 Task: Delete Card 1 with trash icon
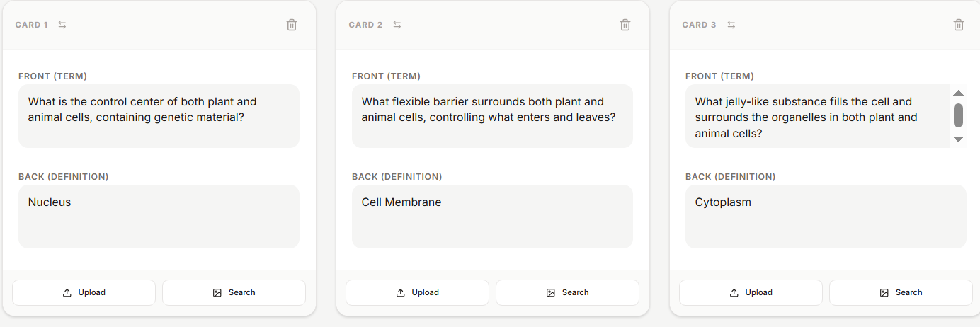coord(292,25)
